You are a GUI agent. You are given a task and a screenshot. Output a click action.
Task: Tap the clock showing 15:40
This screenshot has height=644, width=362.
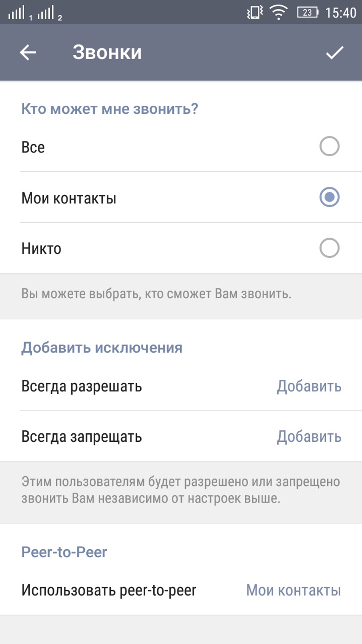340,13
